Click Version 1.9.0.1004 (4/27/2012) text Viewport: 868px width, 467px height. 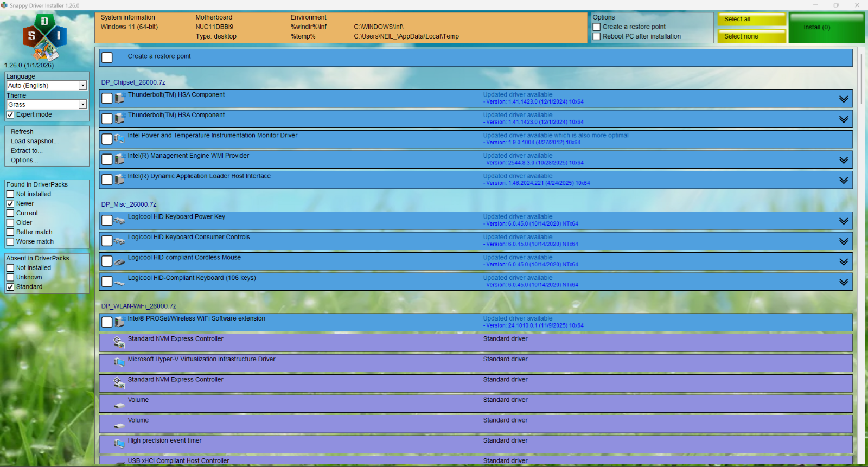[532, 143]
